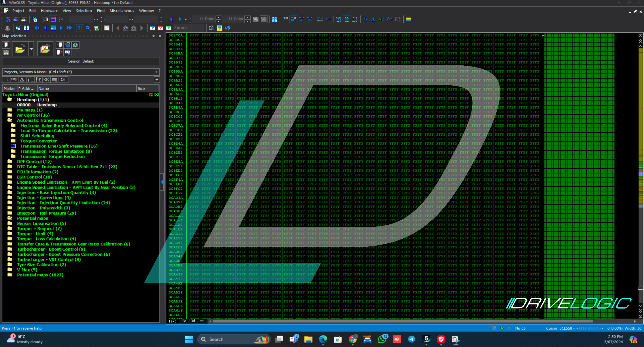Toggle the KK filter button
The height and width of the screenshot is (347, 644).
coord(46,80)
